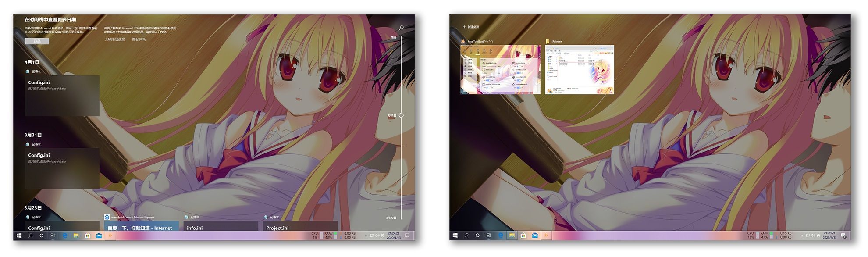Click the timeline search magnifier icon
The height and width of the screenshot is (257, 868).
click(401, 28)
